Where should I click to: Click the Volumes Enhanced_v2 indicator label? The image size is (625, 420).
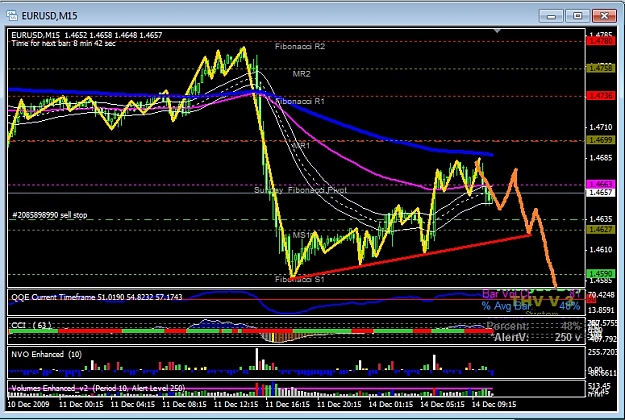98,388
